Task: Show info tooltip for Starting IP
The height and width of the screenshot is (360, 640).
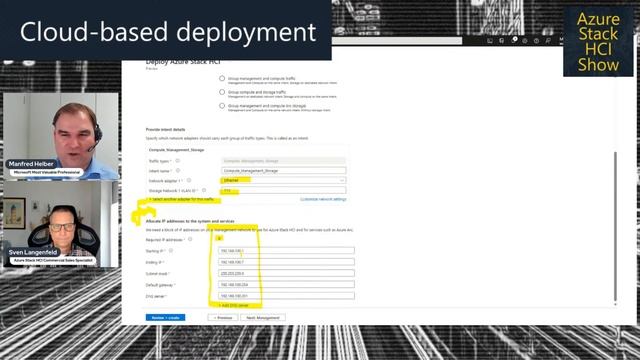Action: point(171,251)
